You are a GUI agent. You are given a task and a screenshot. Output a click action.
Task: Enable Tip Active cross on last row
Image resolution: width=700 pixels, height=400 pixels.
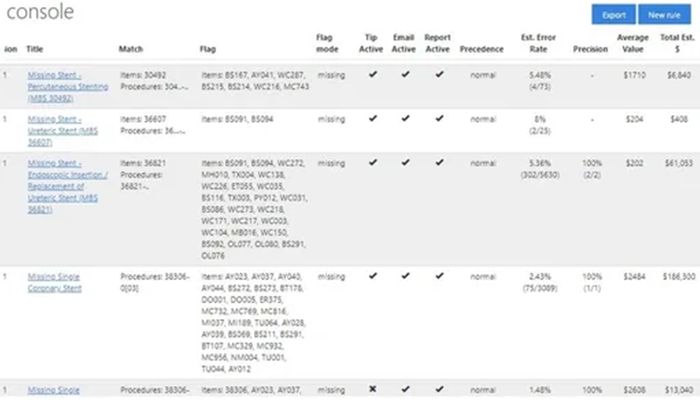pos(372,389)
